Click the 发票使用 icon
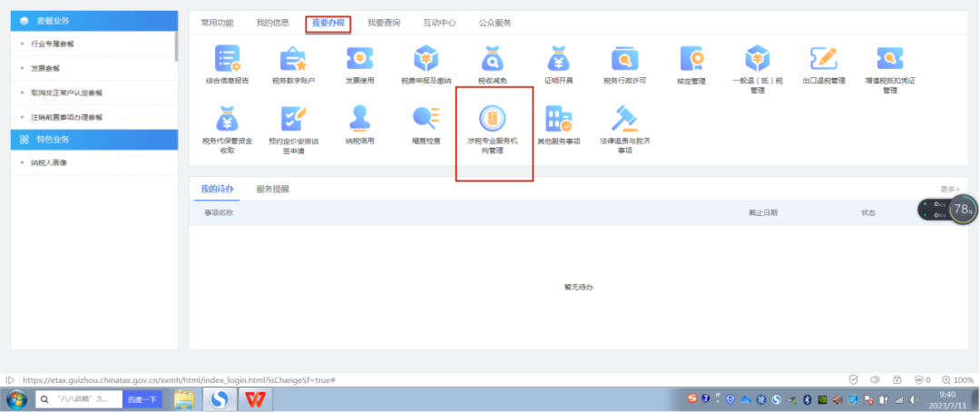Screen dimensions: 980x412 [359, 59]
